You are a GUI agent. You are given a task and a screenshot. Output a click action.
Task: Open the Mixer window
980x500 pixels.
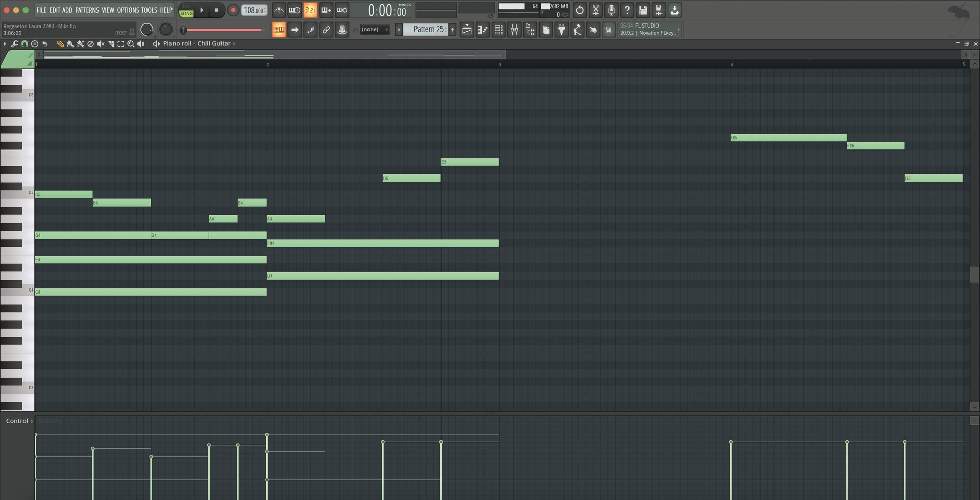(514, 30)
